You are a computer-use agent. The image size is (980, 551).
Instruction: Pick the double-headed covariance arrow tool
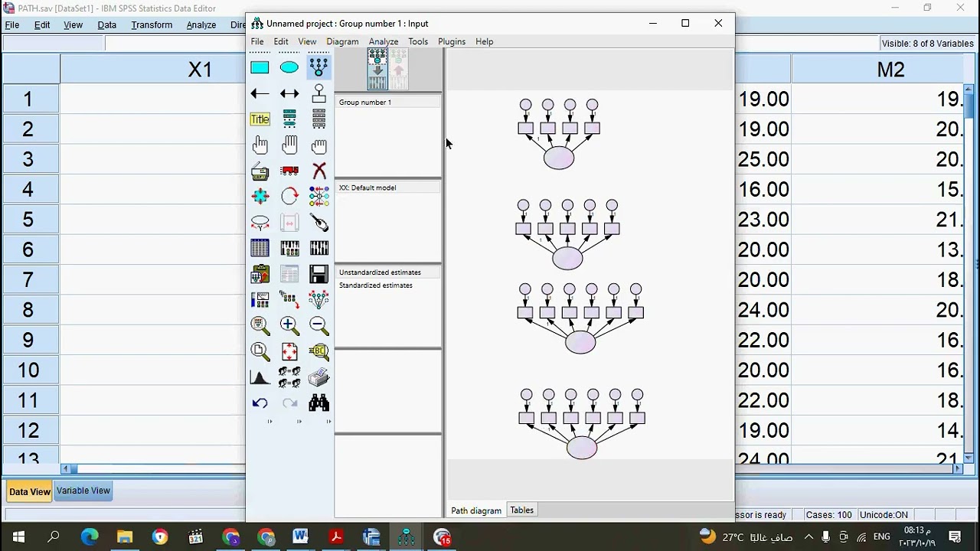coord(289,93)
